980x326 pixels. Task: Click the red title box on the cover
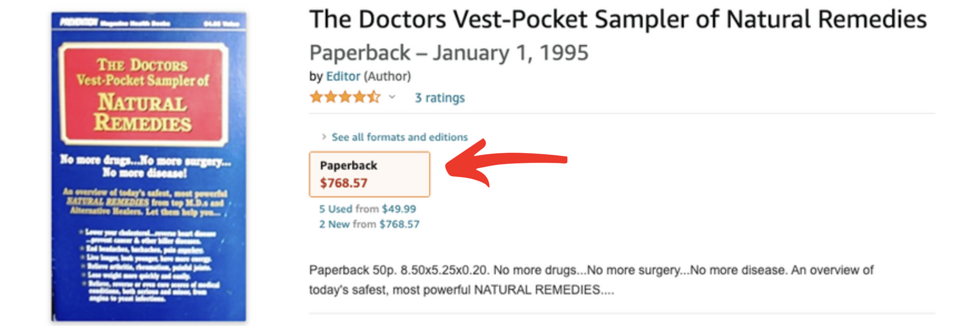pos(143,94)
